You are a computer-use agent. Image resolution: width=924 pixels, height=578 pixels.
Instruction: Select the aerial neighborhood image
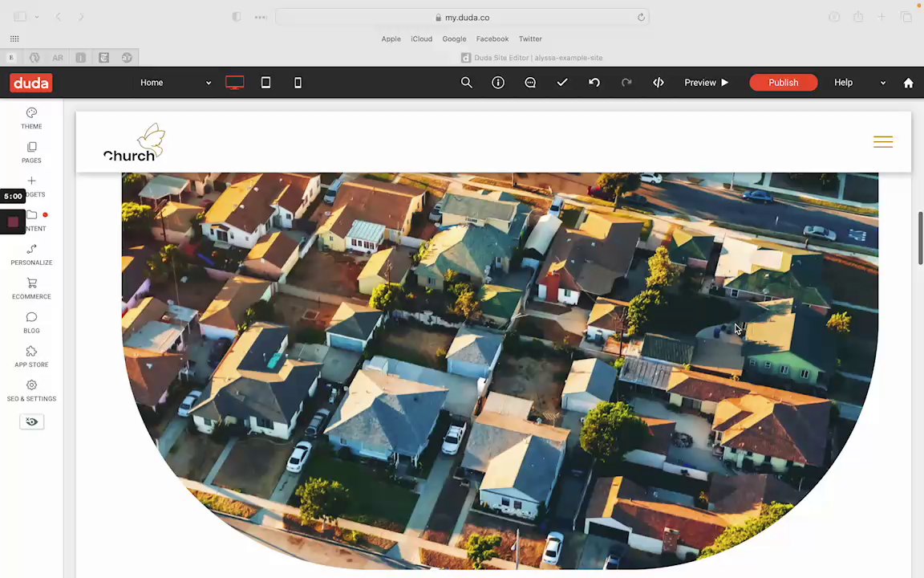coord(500,370)
